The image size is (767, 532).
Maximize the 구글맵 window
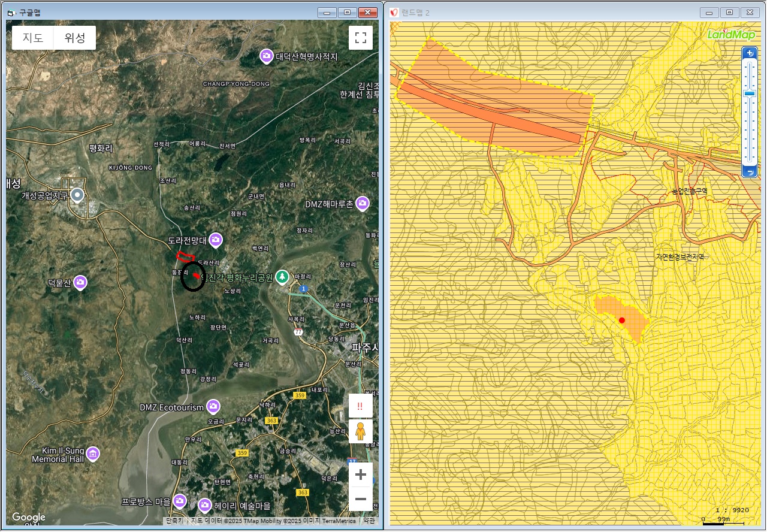(x=347, y=13)
